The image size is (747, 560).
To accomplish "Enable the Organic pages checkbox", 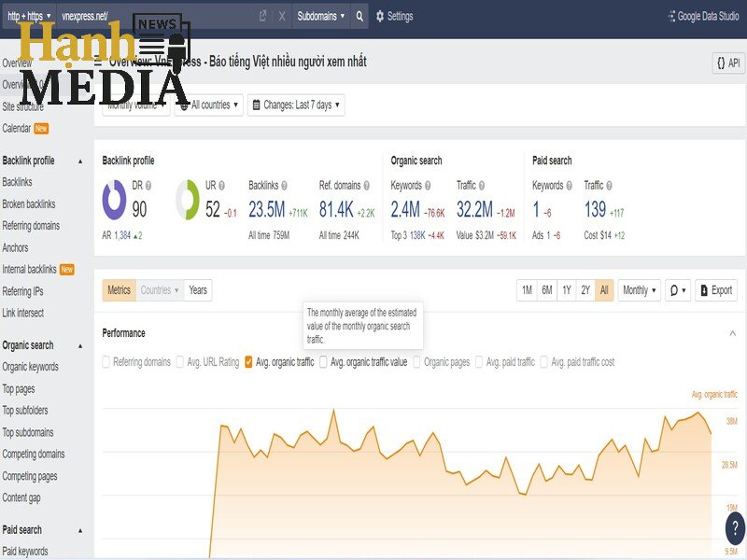I will pyautogui.click(x=416, y=362).
